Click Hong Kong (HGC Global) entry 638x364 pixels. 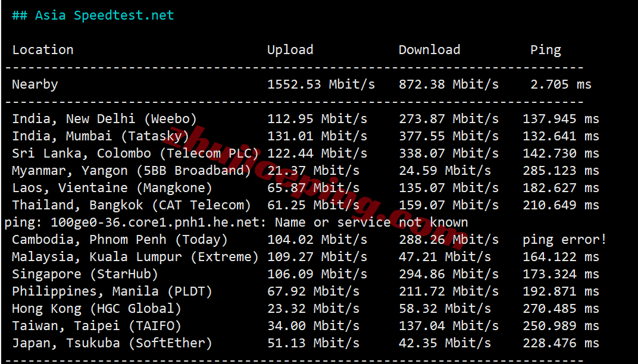pos(96,309)
